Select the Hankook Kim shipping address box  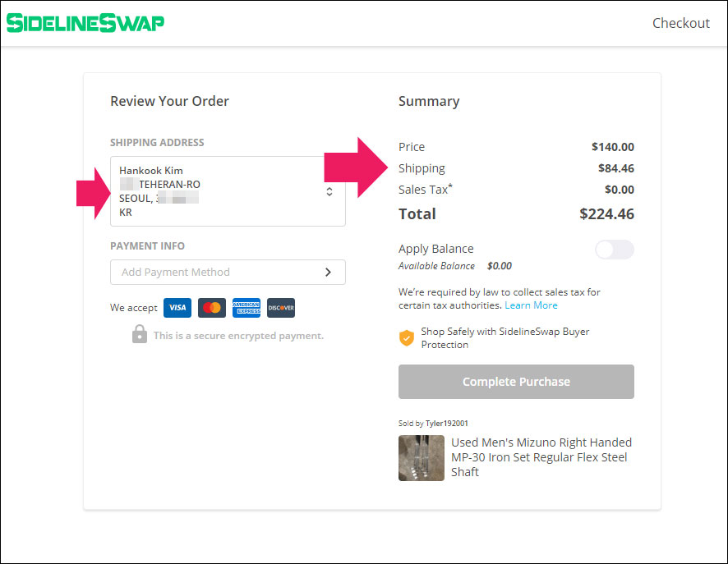tap(228, 191)
